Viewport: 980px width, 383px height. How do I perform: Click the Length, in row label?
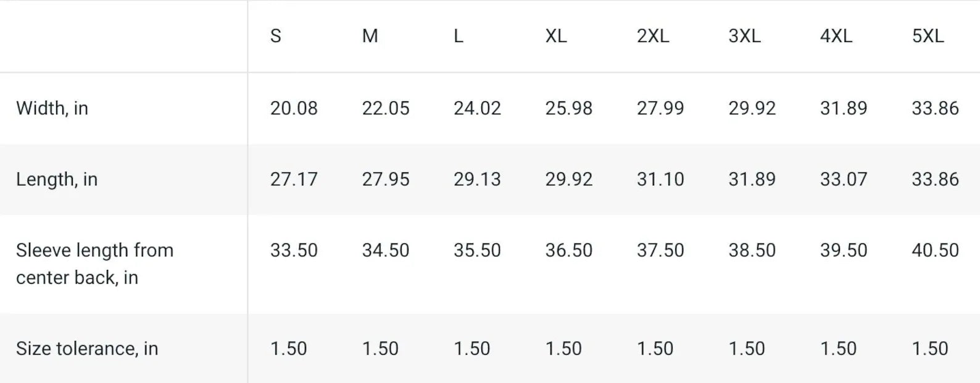tap(57, 179)
